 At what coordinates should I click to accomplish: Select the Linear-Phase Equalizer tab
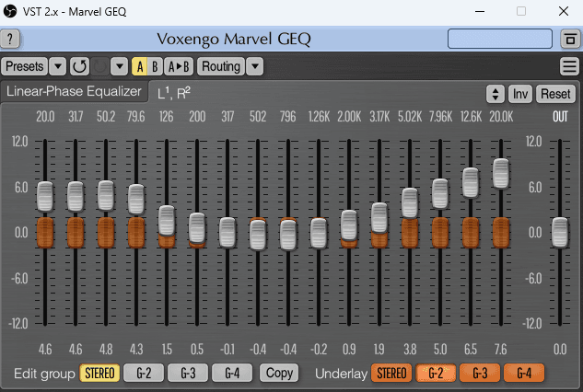tap(74, 91)
